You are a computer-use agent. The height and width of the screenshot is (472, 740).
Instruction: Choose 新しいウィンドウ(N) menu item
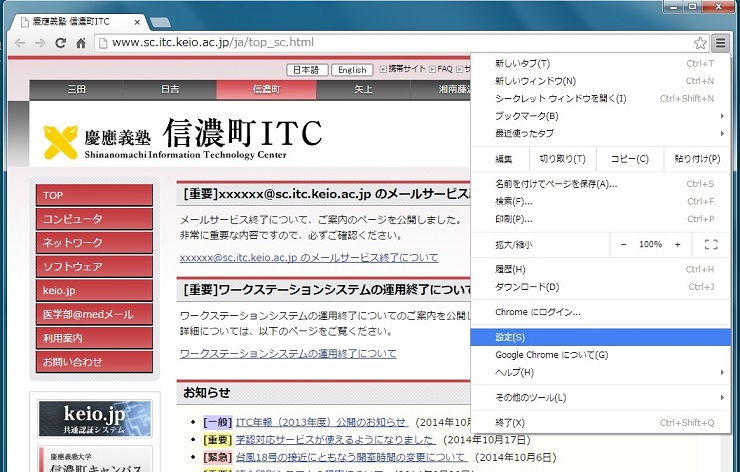[x=601, y=81]
